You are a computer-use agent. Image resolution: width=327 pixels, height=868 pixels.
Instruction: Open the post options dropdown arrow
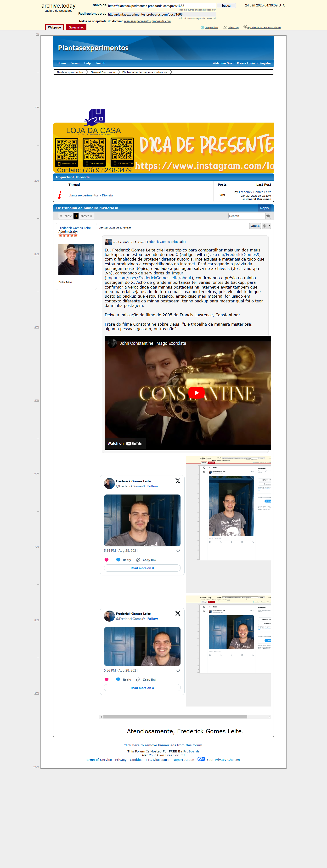tap(269, 226)
